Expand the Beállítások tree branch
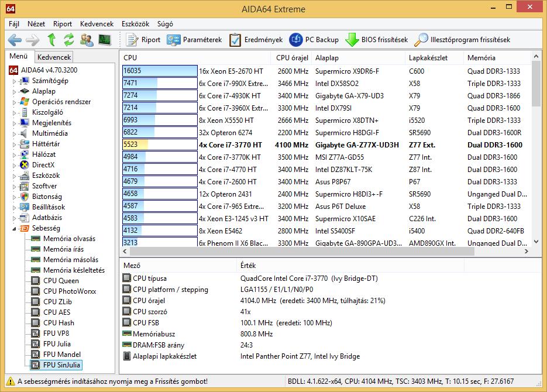Screen dimensions: 547x392 14,208
